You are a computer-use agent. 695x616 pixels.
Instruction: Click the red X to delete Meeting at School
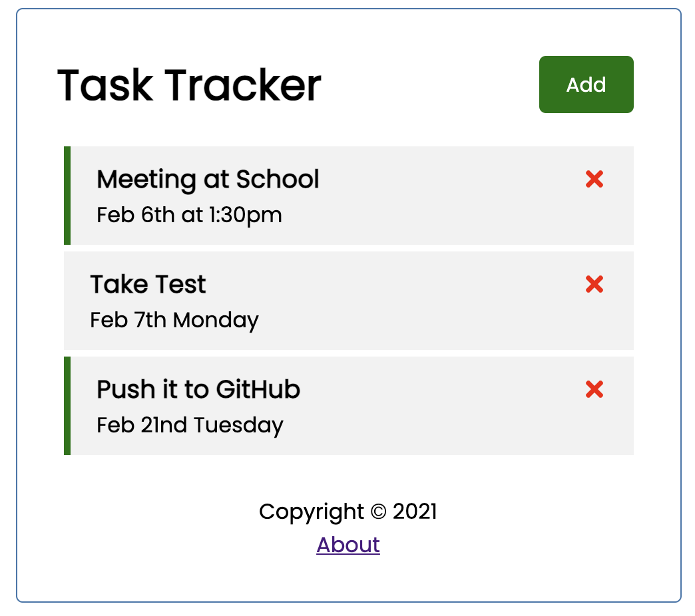[593, 179]
